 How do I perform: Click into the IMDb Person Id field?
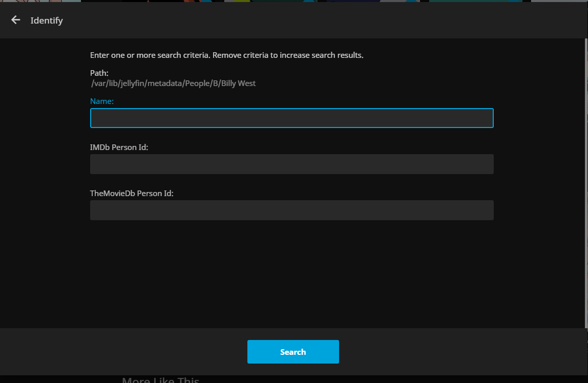tap(291, 164)
